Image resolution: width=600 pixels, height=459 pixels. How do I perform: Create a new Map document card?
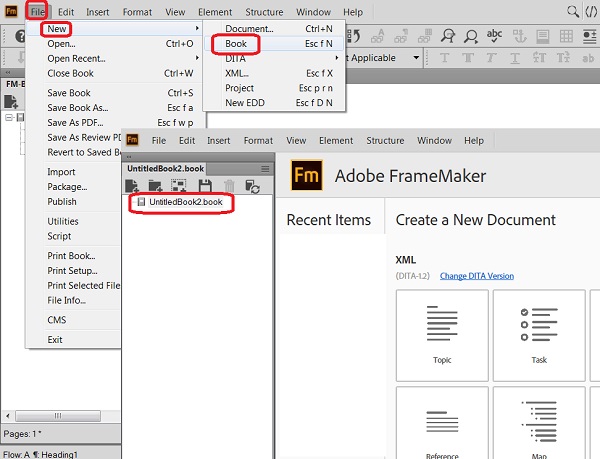click(x=539, y=423)
